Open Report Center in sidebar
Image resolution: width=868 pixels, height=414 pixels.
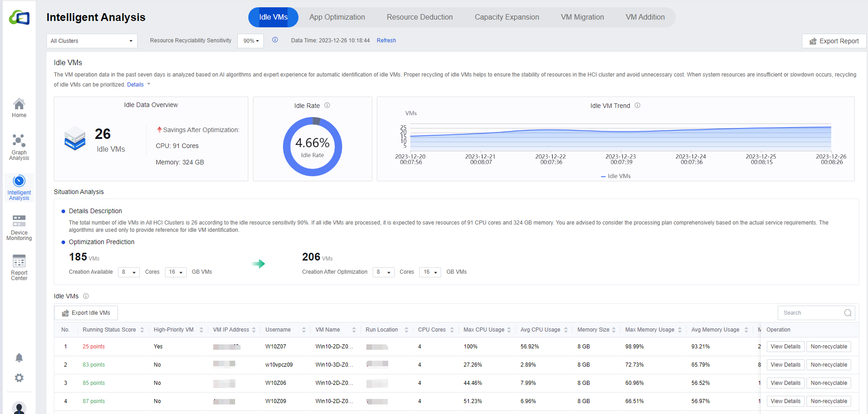pos(19,267)
